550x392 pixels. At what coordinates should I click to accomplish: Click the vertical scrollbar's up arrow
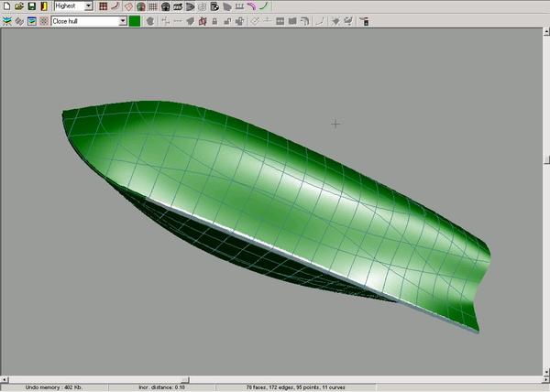coord(546,32)
